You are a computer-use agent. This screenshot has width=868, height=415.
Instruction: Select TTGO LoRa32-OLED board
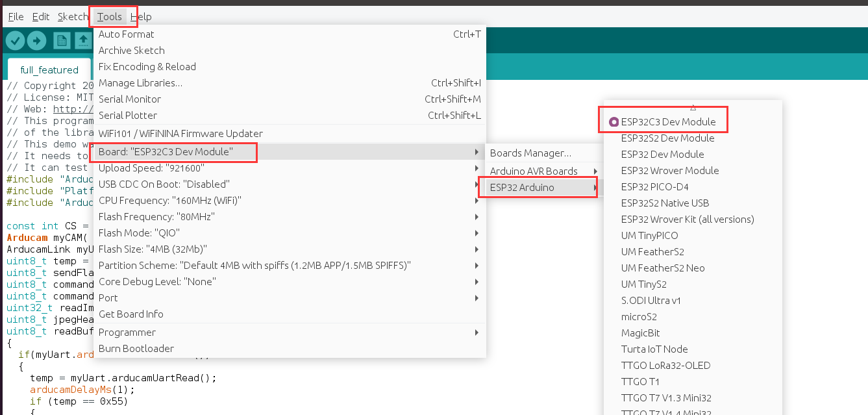tap(693, 365)
